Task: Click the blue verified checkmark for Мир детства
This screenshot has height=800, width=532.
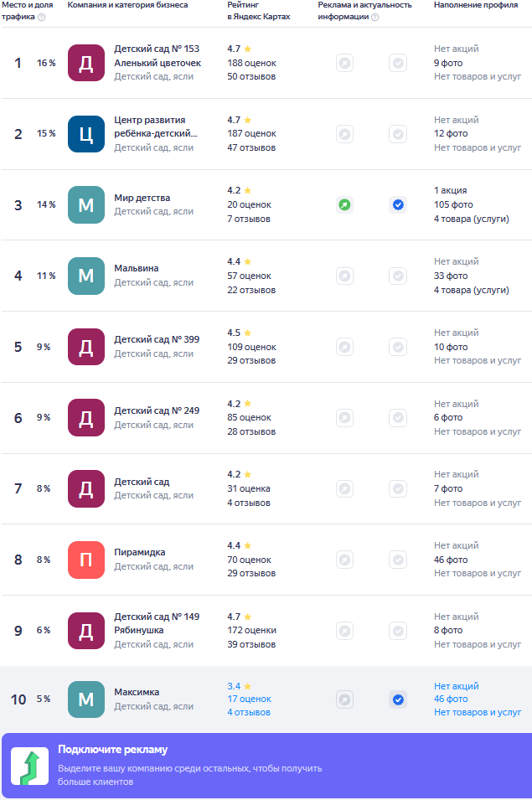Action: (398, 204)
